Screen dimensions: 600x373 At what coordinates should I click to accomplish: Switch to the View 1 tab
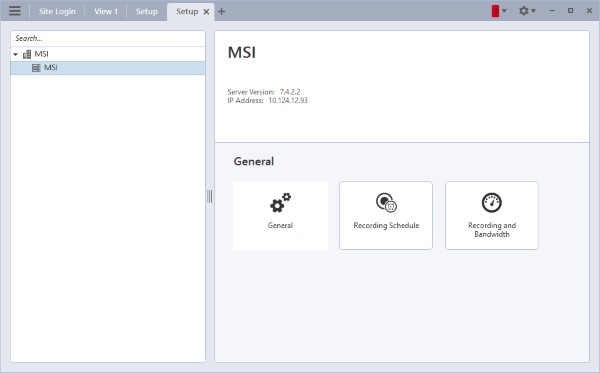(106, 11)
